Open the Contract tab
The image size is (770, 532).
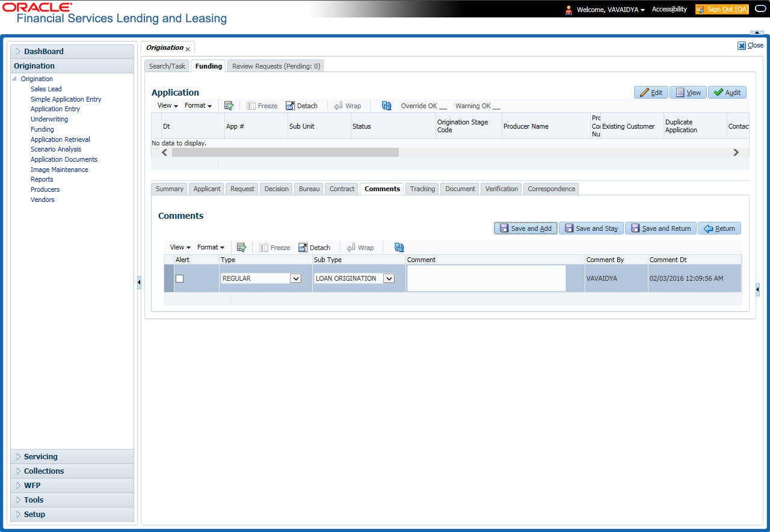[x=342, y=189]
